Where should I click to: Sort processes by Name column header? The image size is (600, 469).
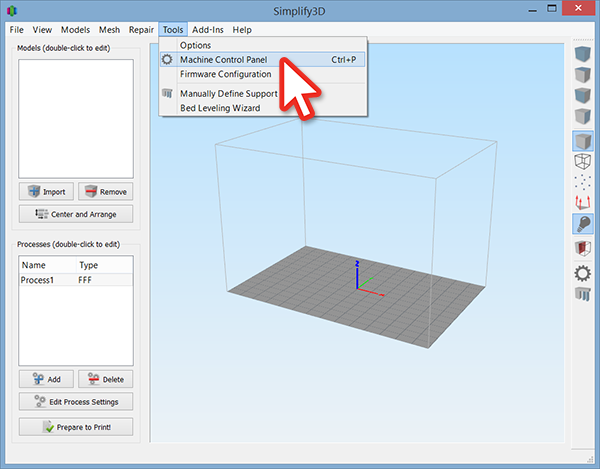click(48, 265)
